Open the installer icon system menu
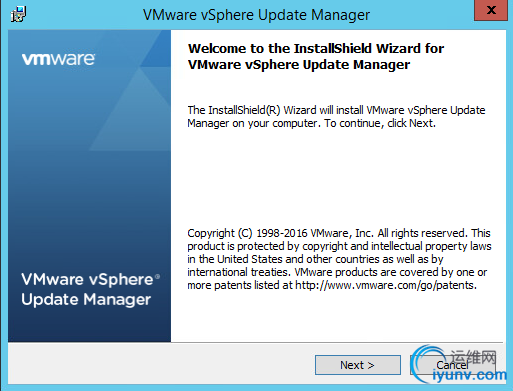Image resolution: width=513 pixels, height=391 pixels. [x=18, y=15]
